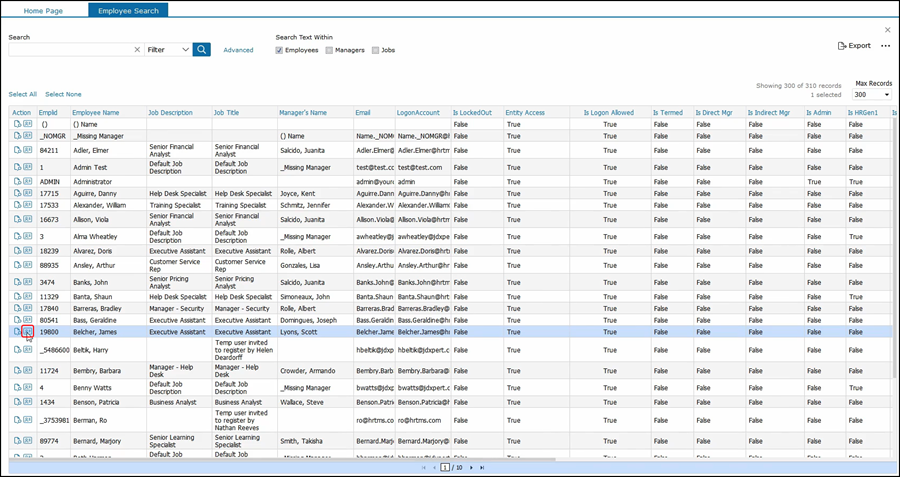Click the Advanced search link
This screenshot has height=477, width=900.
pos(238,50)
